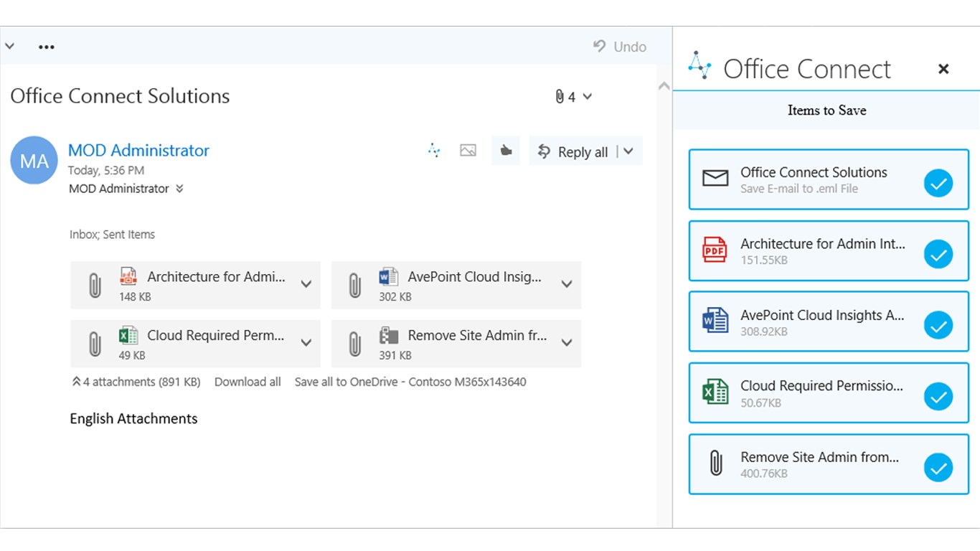Toggle checkmark for Remove Site Admin item
Image resolution: width=980 pixels, height=551 pixels.
click(938, 468)
